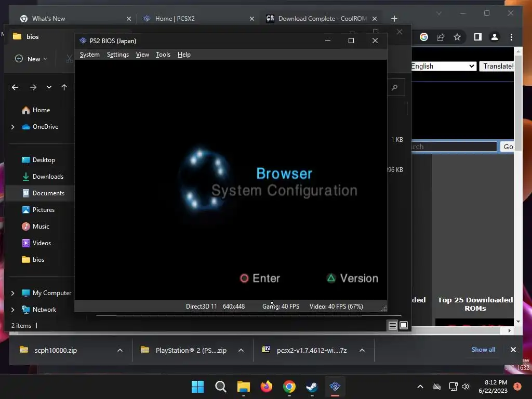Open scph10000.zip download options chevron
532x399 pixels.
coord(120,350)
